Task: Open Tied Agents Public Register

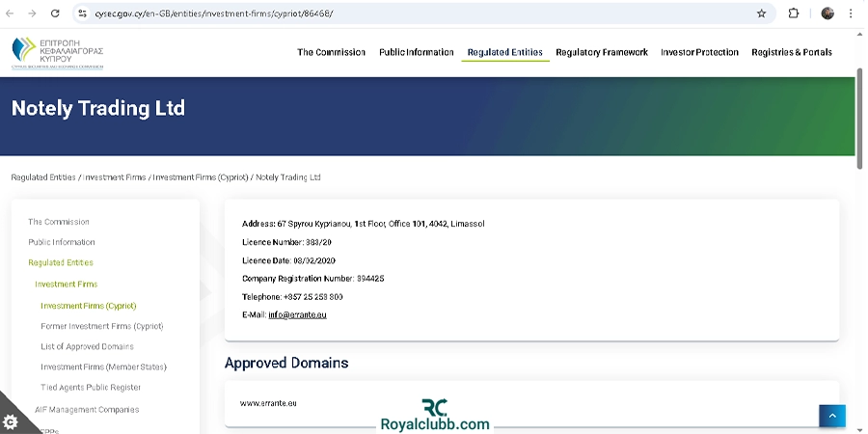Action: tap(91, 388)
